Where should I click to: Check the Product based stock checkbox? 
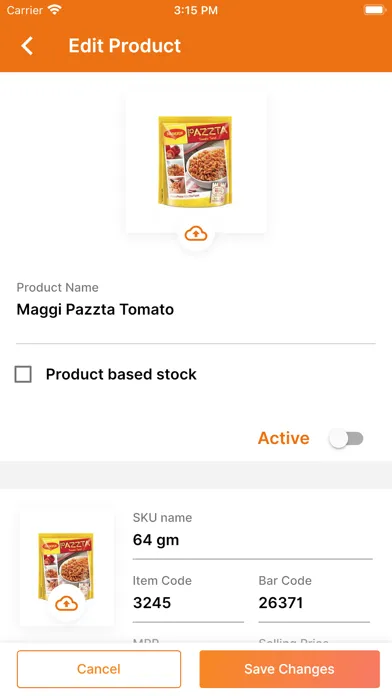pyautogui.click(x=23, y=374)
